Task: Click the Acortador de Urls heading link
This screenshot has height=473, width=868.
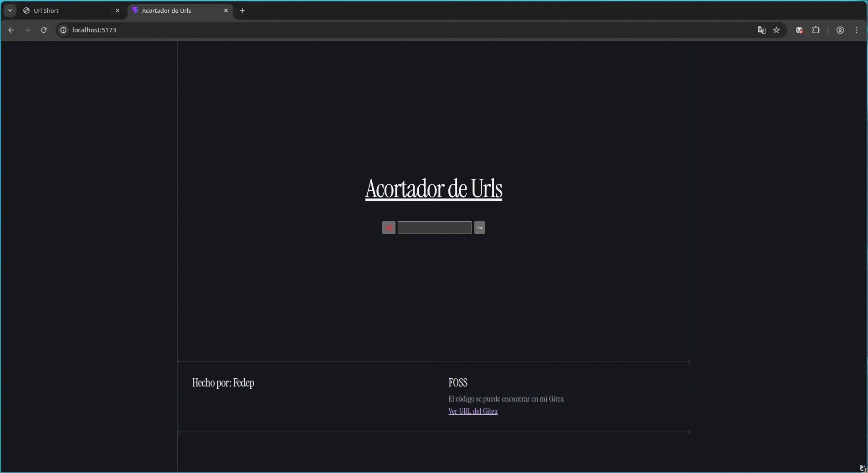Action: click(x=433, y=188)
